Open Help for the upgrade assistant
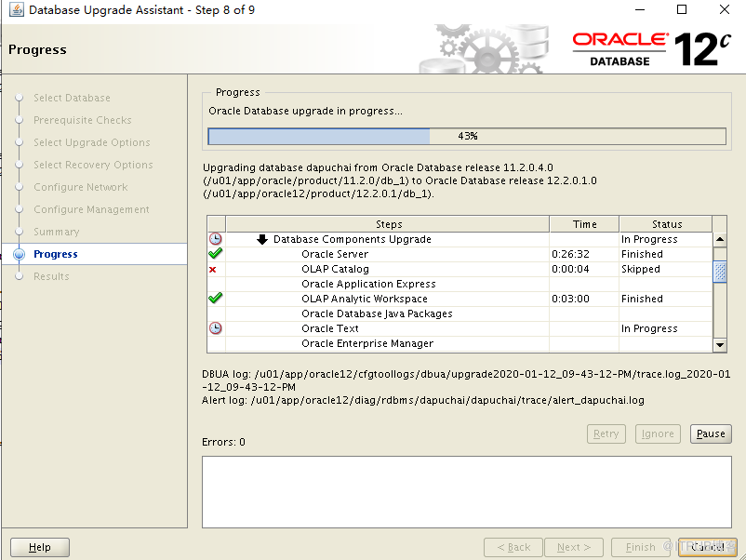This screenshot has height=560, width=746. pyautogui.click(x=40, y=547)
